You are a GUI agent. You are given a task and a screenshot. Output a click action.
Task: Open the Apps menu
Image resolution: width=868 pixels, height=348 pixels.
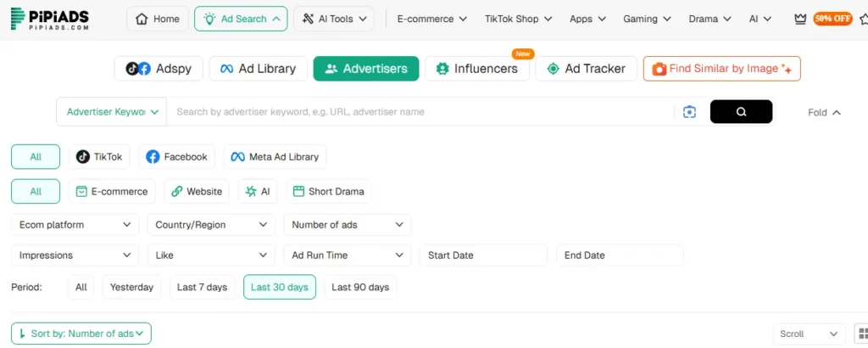click(588, 19)
